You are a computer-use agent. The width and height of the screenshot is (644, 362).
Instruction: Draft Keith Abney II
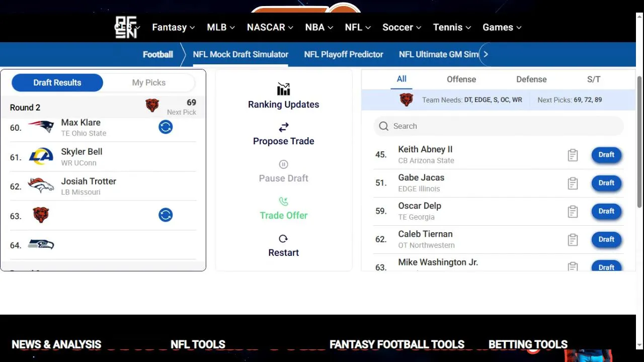(x=606, y=155)
